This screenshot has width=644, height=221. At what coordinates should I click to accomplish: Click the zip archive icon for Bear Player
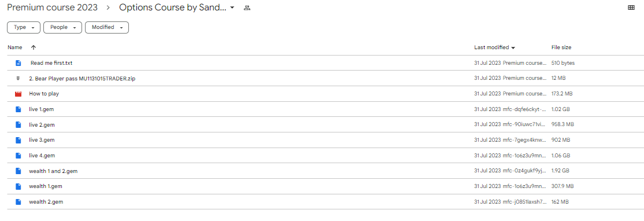[x=18, y=78]
